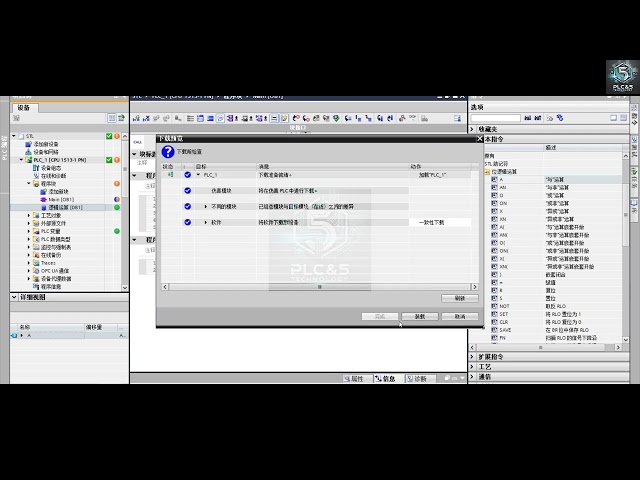Image resolution: width=640 pixels, height=480 pixels.
Task: Select the 设备 tab in the project tree
Action: point(24,107)
